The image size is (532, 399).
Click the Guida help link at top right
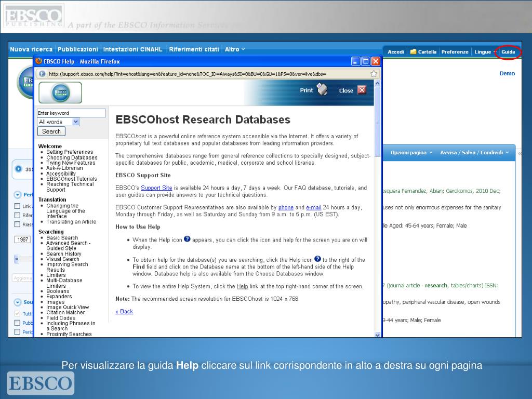[x=508, y=51]
